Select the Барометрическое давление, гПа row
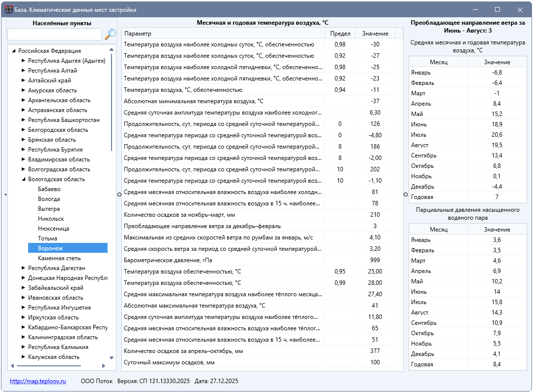 point(258,260)
